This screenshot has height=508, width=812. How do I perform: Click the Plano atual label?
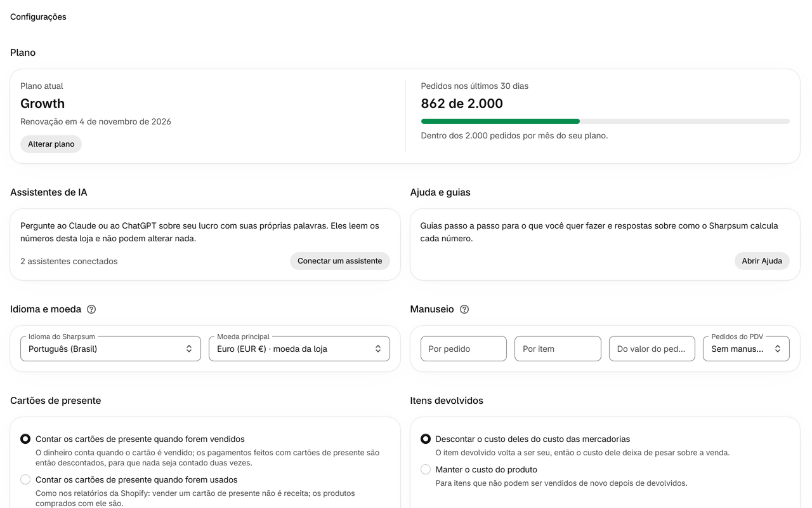point(42,86)
